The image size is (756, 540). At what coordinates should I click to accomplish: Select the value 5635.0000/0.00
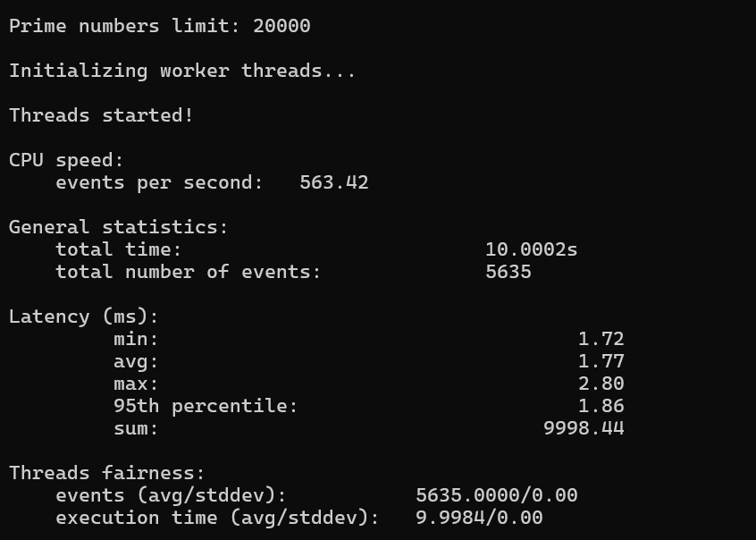click(497, 495)
